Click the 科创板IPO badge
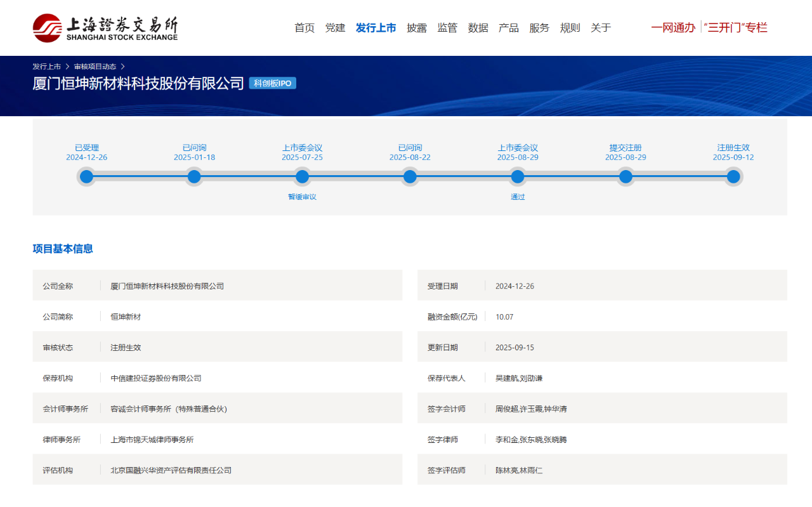 tap(273, 83)
